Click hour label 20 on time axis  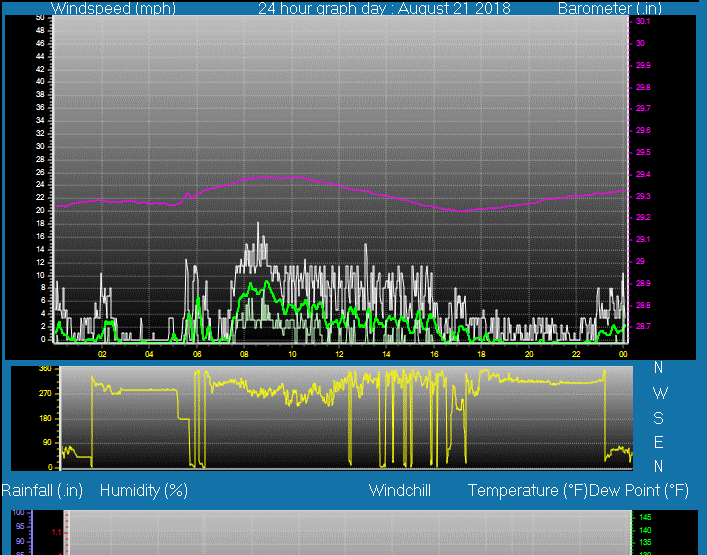[x=529, y=354]
